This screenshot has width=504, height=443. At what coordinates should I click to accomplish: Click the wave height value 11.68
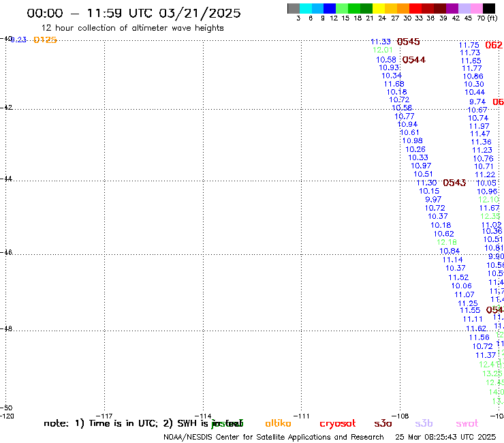[394, 84]
